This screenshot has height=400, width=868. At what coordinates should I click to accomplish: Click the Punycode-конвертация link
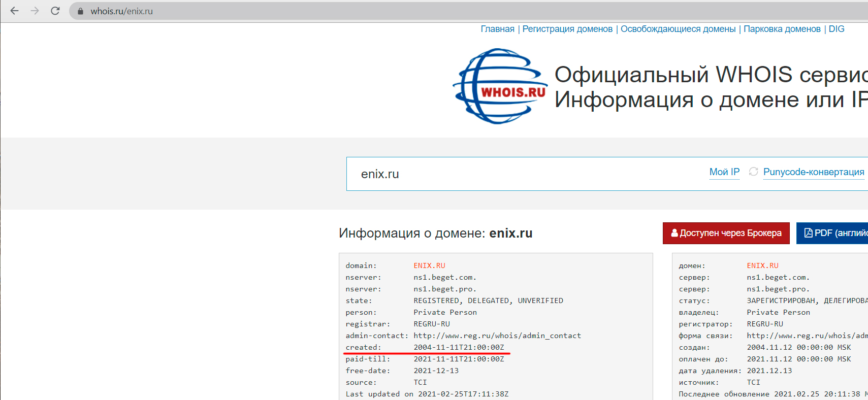click(x=814, y=172)
